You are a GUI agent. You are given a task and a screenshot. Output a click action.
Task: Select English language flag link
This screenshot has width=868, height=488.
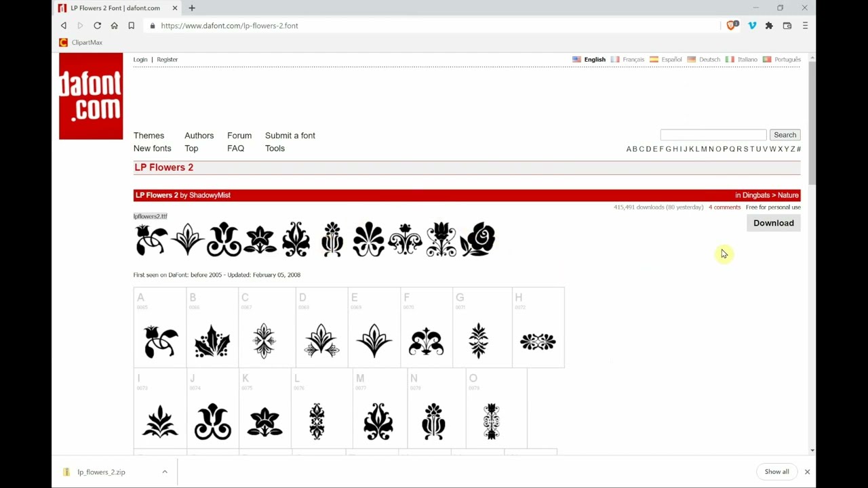coord(589,60)
